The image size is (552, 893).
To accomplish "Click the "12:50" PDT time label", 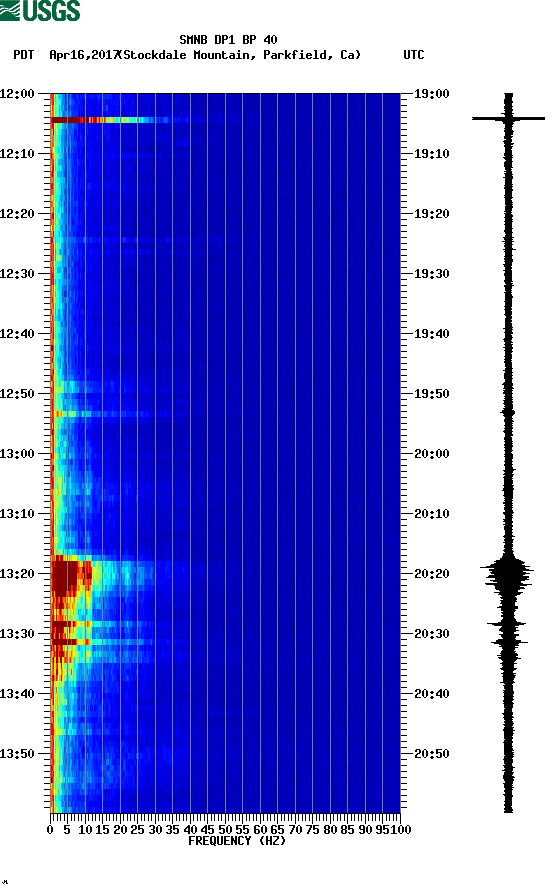I will (17, 394).
